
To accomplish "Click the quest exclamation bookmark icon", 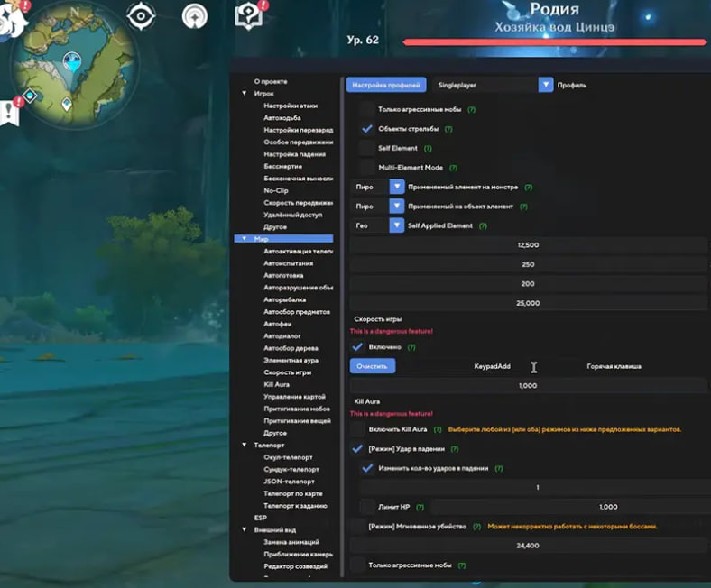I will coord(11,112).
